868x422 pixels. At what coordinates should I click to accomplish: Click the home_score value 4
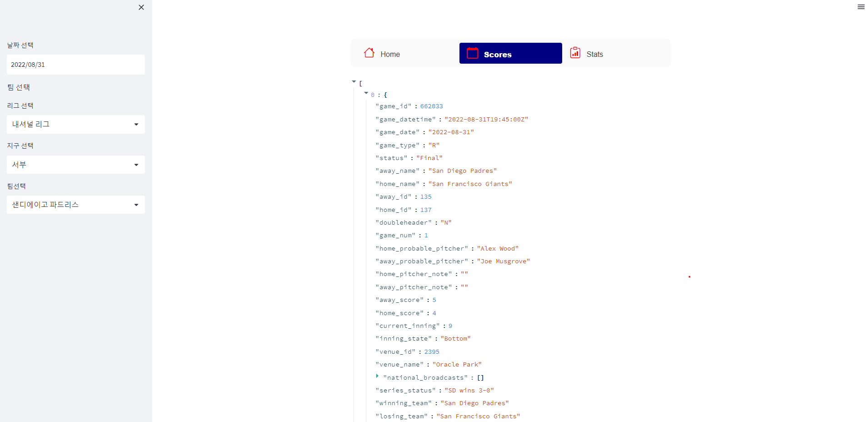434,313
